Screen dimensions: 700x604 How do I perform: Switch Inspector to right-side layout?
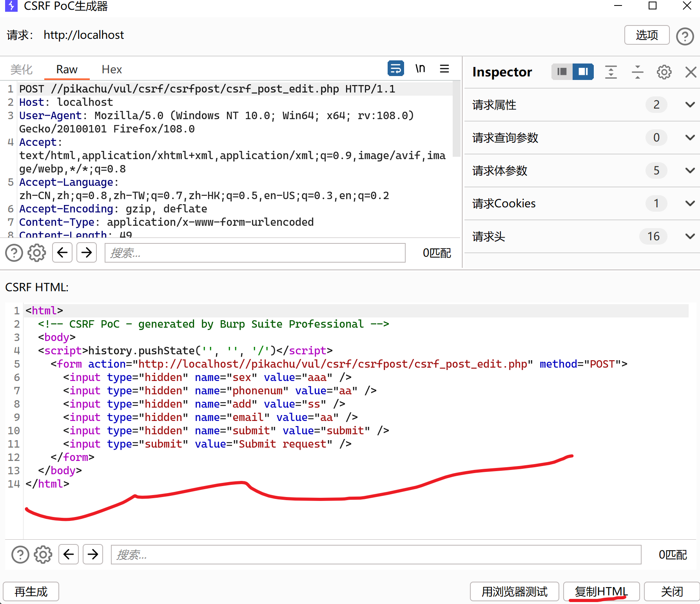coord(583,71)
